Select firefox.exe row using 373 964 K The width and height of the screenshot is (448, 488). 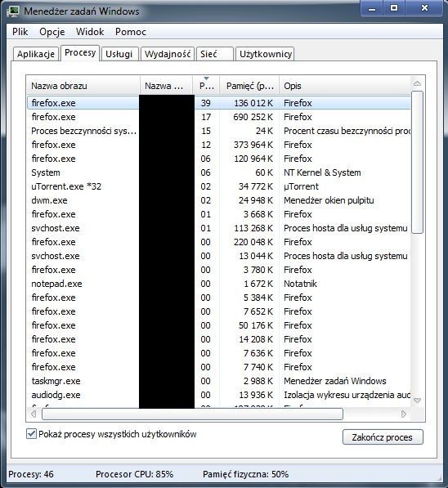219,145
